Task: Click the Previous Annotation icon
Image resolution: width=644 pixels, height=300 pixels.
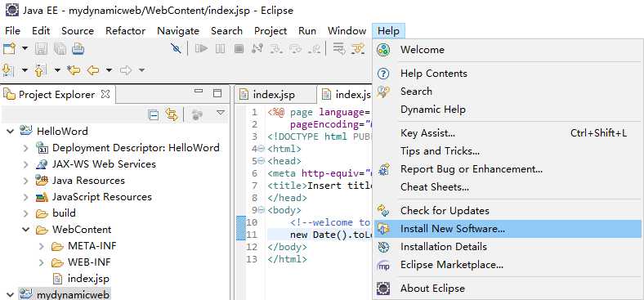Action: pos(40,70)
